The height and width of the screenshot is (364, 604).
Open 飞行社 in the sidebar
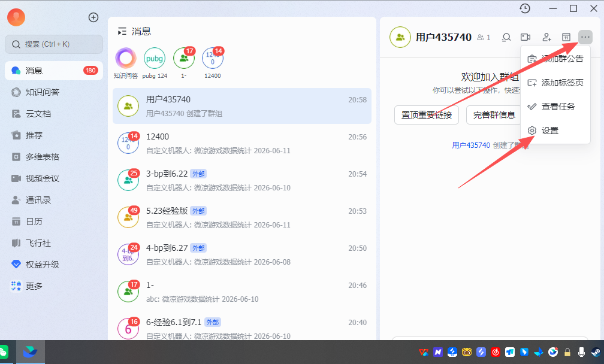point(54,243)
